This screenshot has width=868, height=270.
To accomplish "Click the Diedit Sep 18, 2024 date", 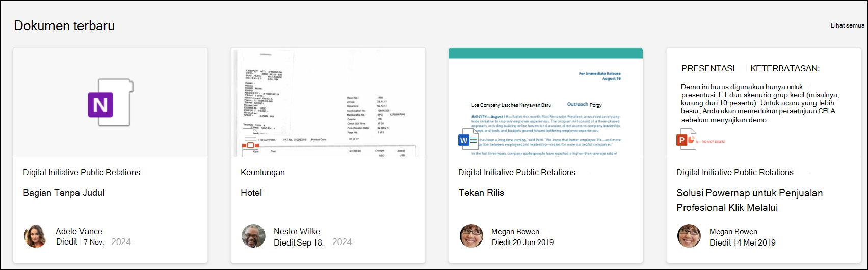I will (312, 242).
